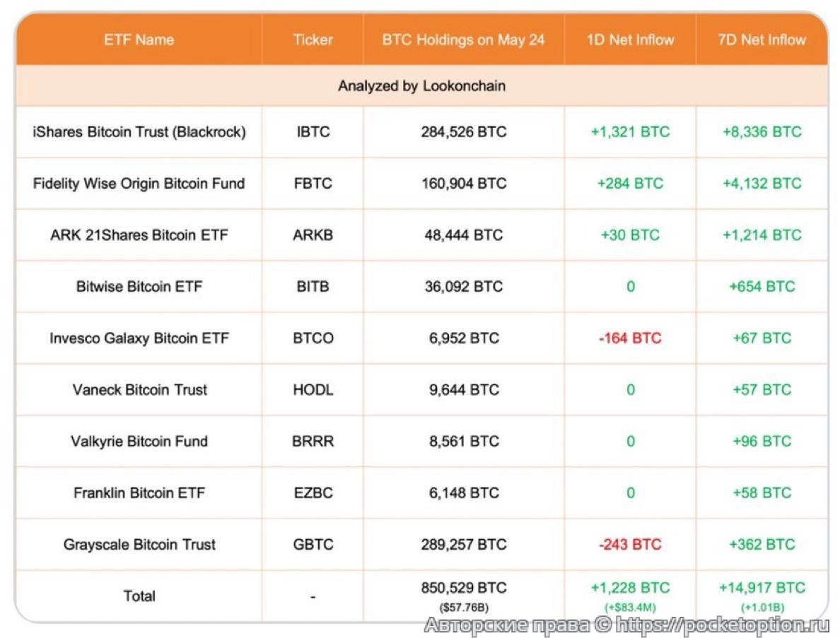Click the 7D Net Inflow header
Screen dimensions: 840x638
coord(762,40)
